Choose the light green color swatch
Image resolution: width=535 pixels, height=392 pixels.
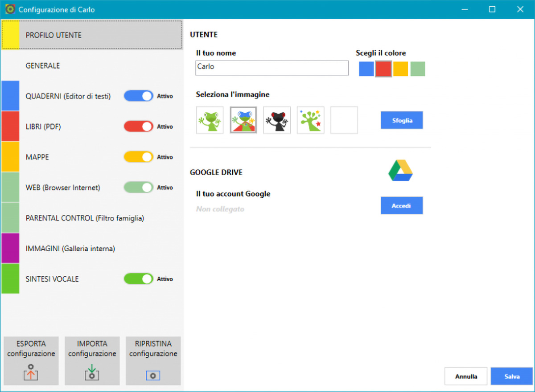click(418, 69)
